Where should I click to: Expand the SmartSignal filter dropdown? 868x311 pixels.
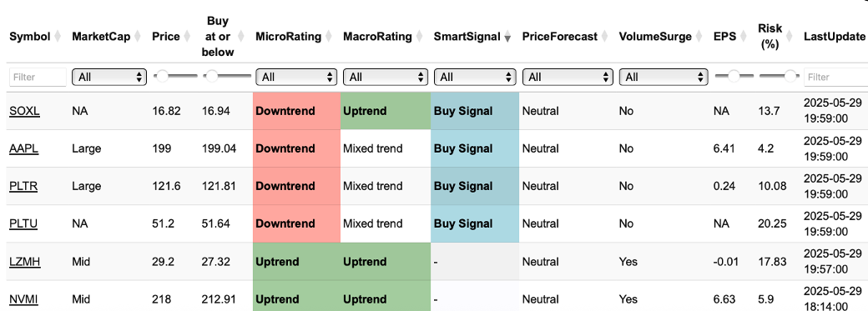[475, 77]
